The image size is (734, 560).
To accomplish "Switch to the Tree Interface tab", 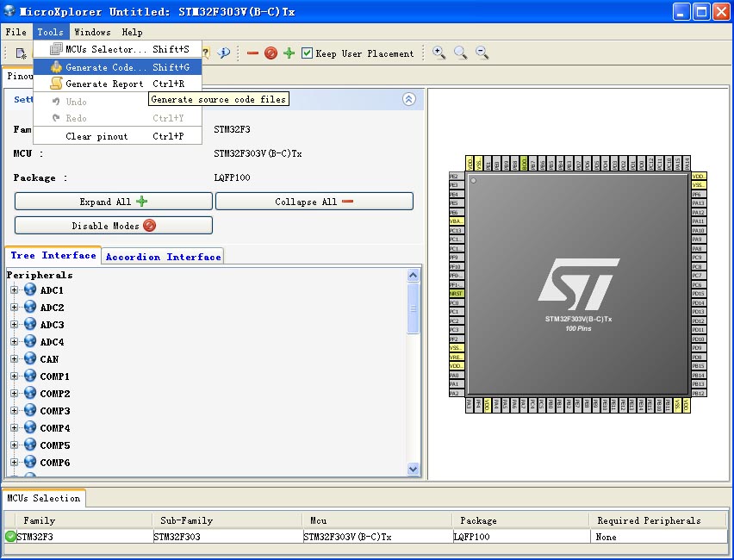I will (x=53, y=255).
